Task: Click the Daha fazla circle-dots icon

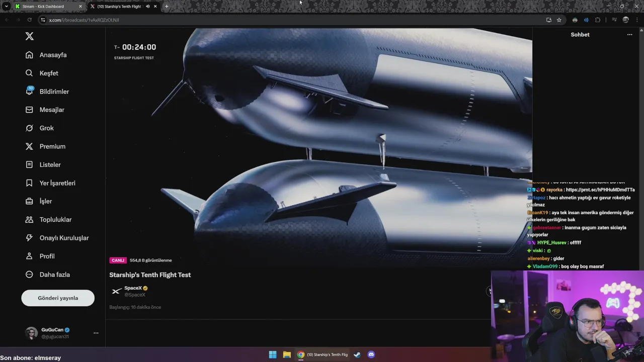Action: click(x=29, y=275)
